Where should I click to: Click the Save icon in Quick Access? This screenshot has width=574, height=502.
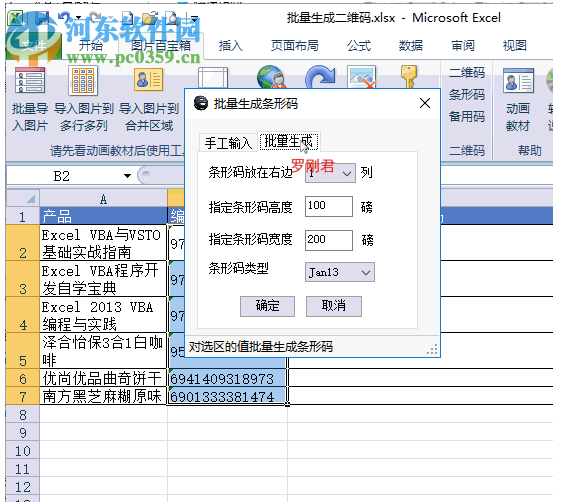pos(42,18)
